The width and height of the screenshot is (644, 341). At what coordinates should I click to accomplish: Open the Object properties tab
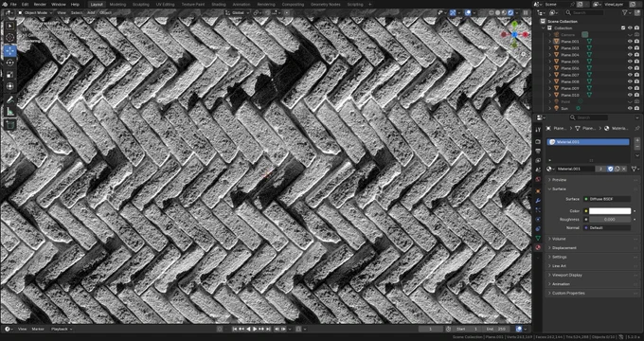click(x=538, y=191)
